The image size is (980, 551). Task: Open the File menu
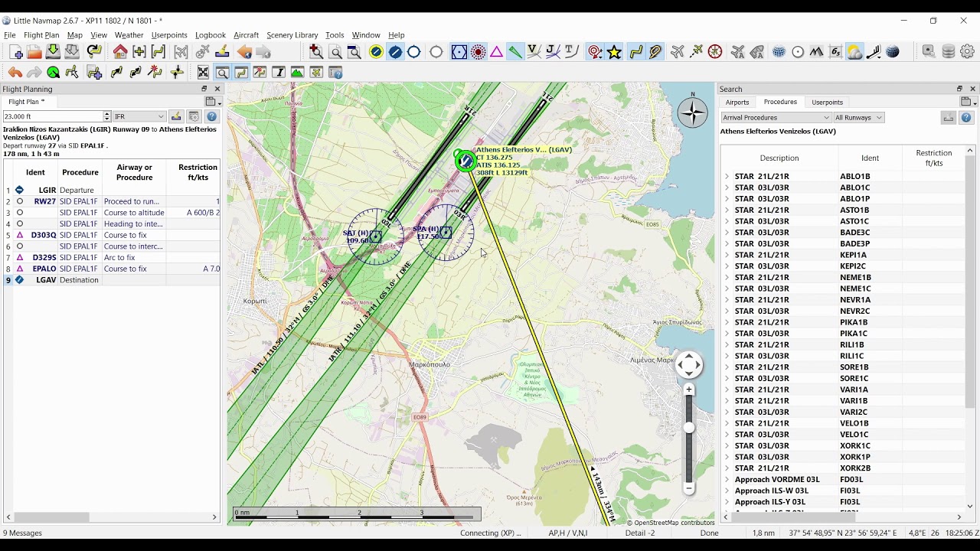pyautogui.click(x=9, y=35)
